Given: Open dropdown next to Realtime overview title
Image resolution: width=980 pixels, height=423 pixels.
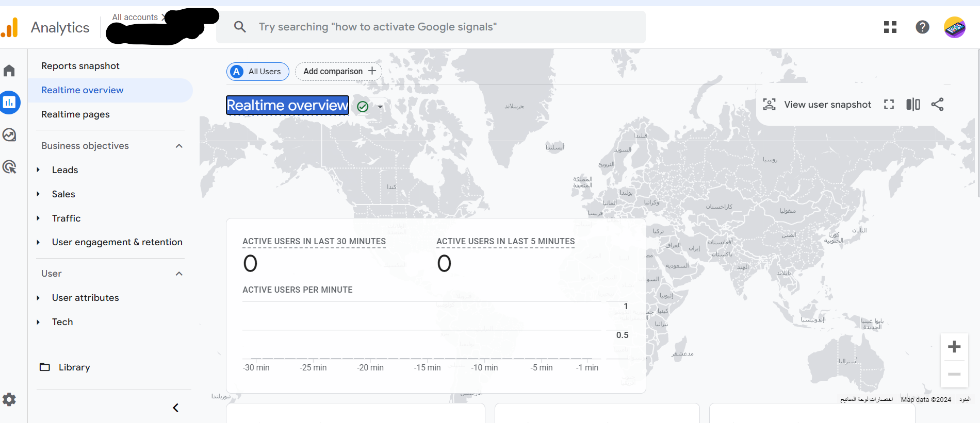Looking at the screenshot, I should click(x=380, y=107).
